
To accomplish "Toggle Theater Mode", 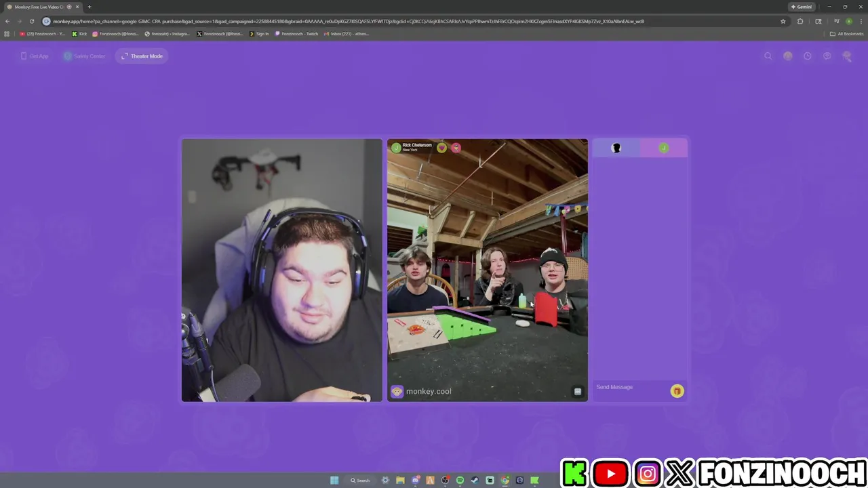I will (142, 56).
